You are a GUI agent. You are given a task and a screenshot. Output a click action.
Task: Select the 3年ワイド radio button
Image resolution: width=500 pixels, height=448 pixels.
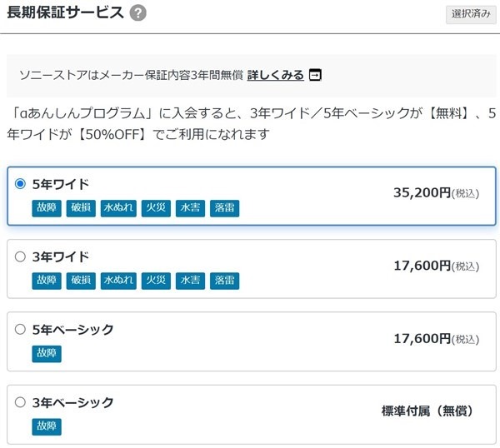(x=21, y=256)
